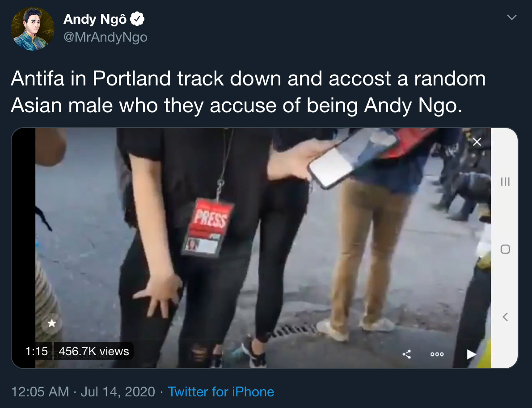This screenshot has height=408, width=532.
Task: Click the red PRESS badge in video
Action: (207, 227)
